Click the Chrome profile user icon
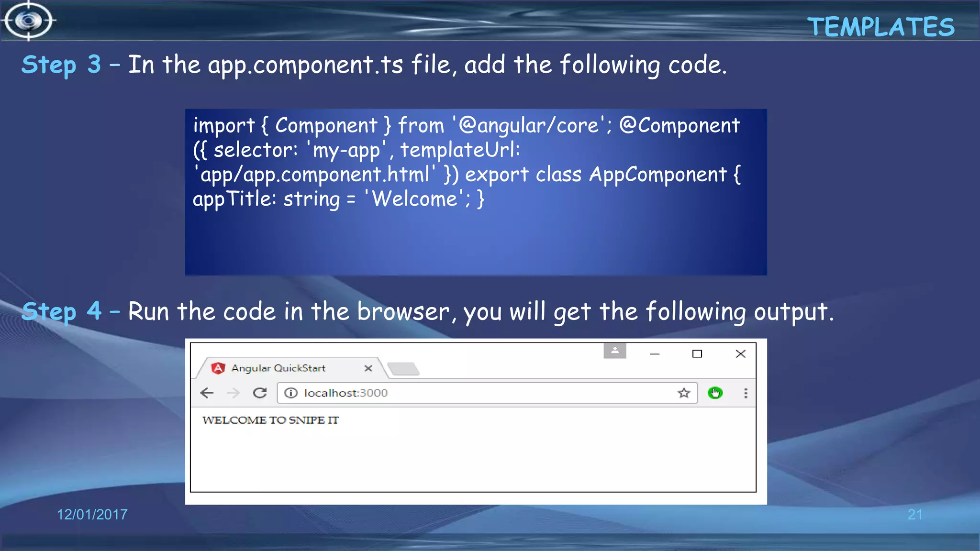This screenshot has width=980, height=551. pyautogui.click(x=615, y=351)
